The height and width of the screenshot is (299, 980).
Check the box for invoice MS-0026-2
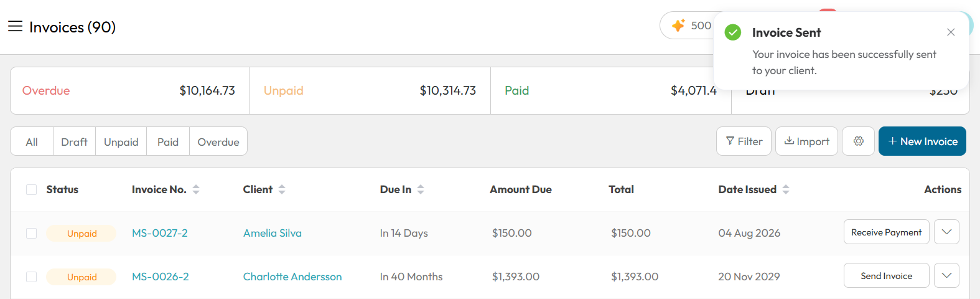(32, 277)
